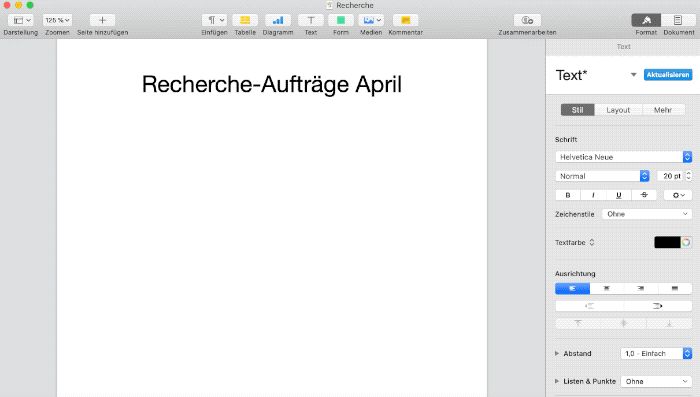Screen dimensions: 700x397
Task: Open the Listen & Punkte Ohne dropdown
Action: pyautogui.click(x=656, y=381)
